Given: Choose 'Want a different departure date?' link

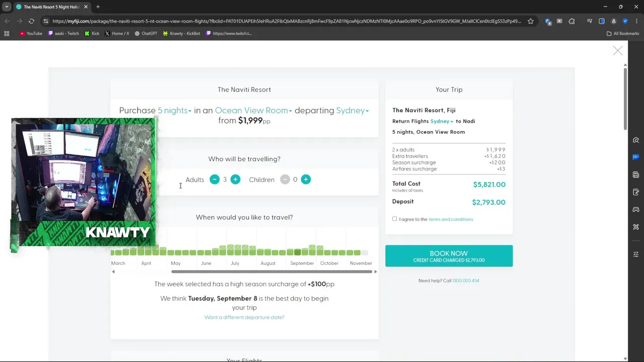Looking at the screenshot, I should pos(244,317).
